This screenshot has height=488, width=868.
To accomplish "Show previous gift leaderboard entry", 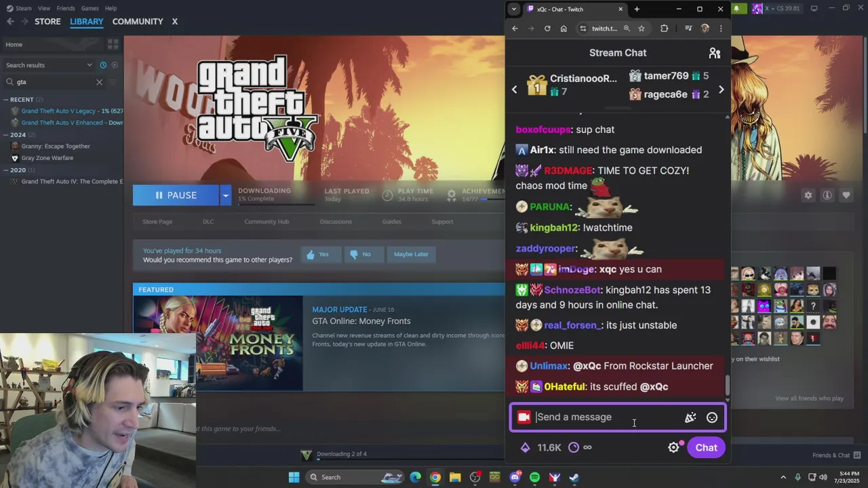I will 514,89.
